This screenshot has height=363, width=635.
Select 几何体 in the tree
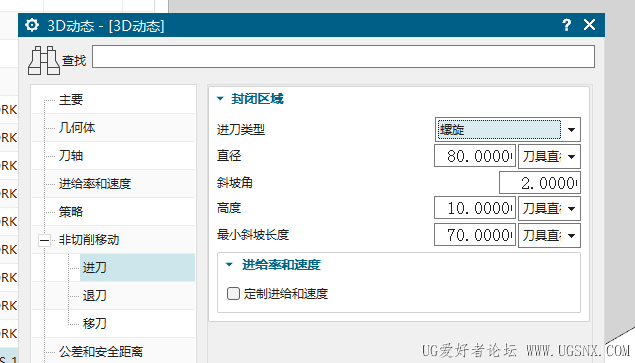(x=77, y=128)
